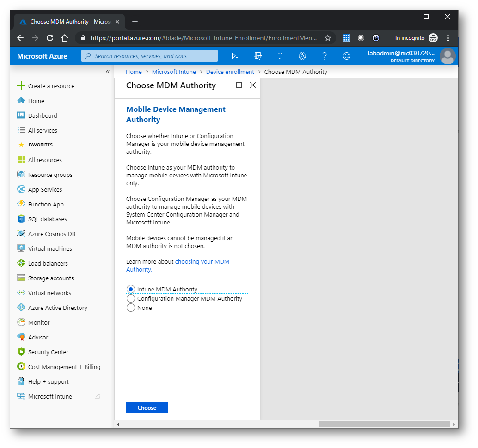Go to Home in the breadcrumb

(134, 72)
